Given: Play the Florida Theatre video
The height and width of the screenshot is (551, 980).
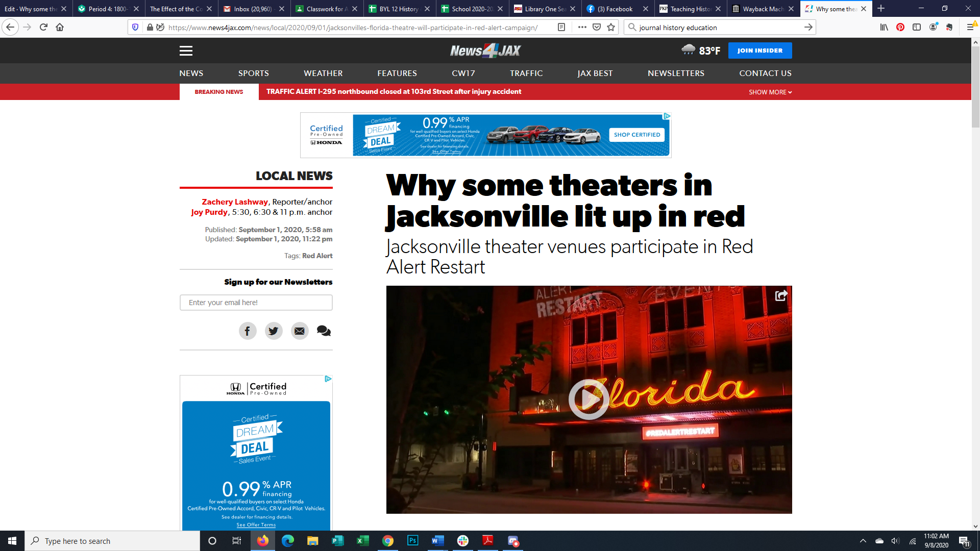Looking at the screenshot, I should [x=589, y=399].
